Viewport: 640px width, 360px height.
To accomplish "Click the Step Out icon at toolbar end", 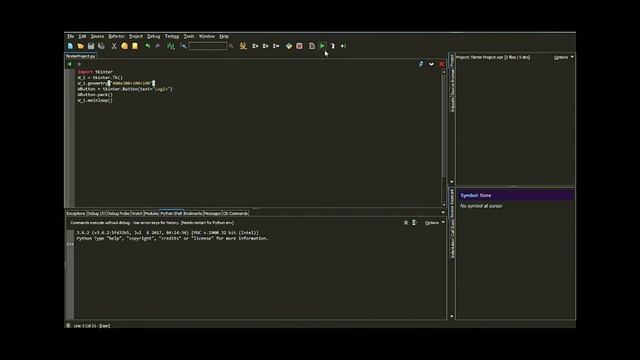I will click(x=343, y=46).
